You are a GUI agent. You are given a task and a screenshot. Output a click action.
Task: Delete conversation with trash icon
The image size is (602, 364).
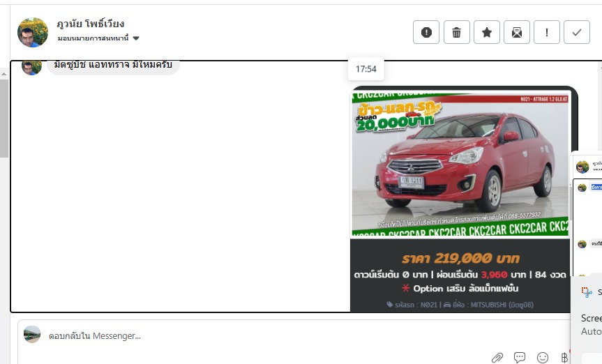456,32
